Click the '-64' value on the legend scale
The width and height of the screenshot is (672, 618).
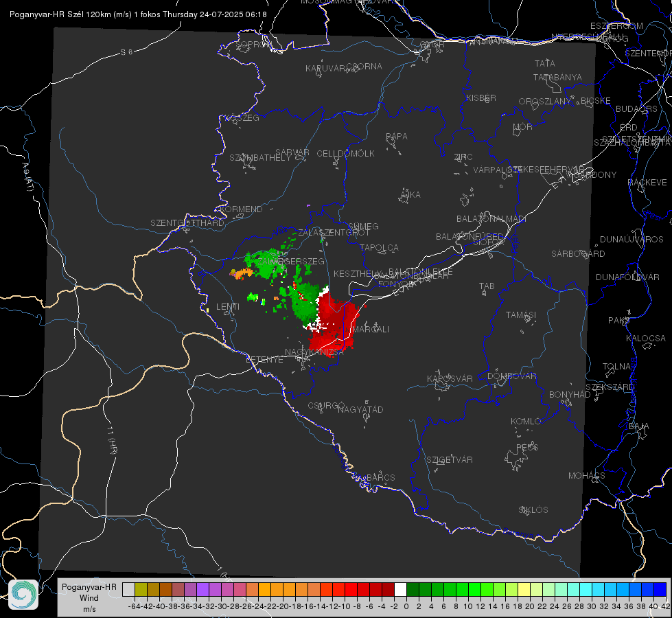coord(135,606)
